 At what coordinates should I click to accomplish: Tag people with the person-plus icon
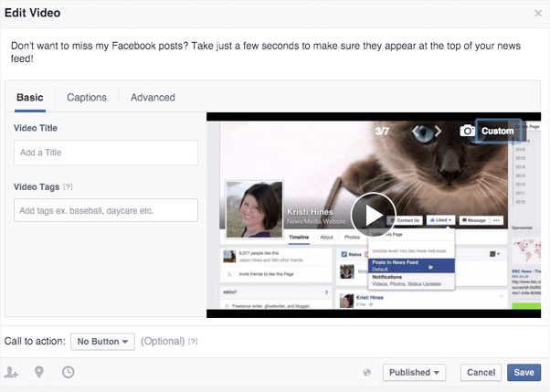pos(11,372)
